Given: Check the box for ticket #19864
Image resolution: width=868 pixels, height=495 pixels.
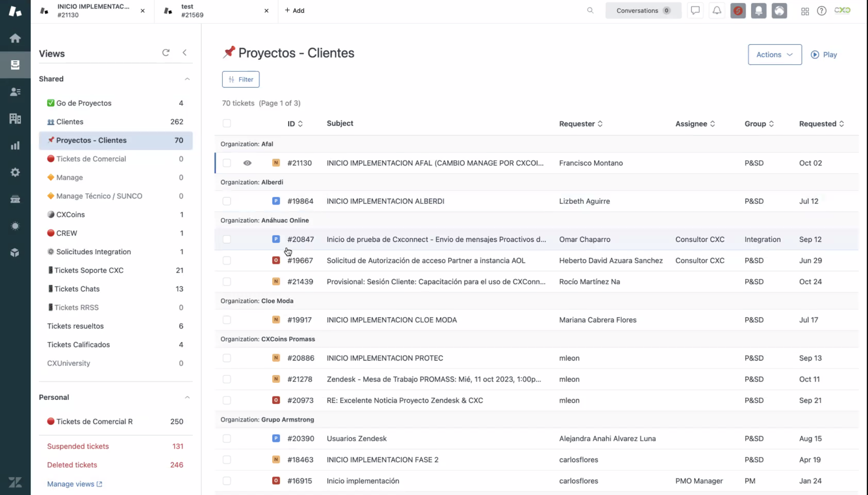Looking at the screenshot, I should pyautogui.click(x=227, y=201).
